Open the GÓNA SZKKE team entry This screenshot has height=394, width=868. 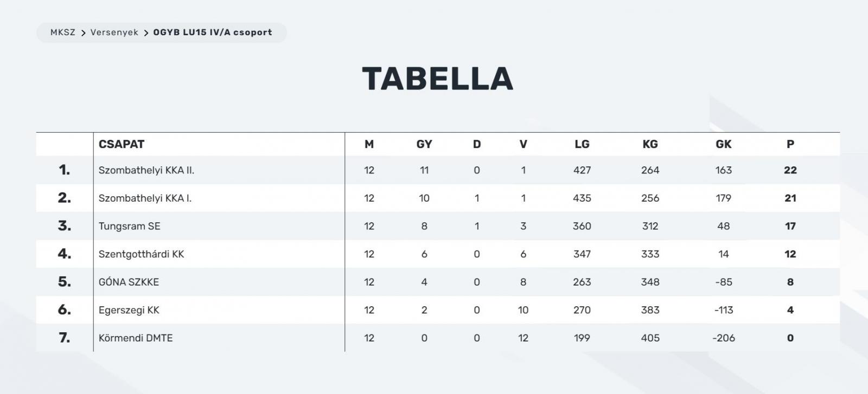point(129,282)
